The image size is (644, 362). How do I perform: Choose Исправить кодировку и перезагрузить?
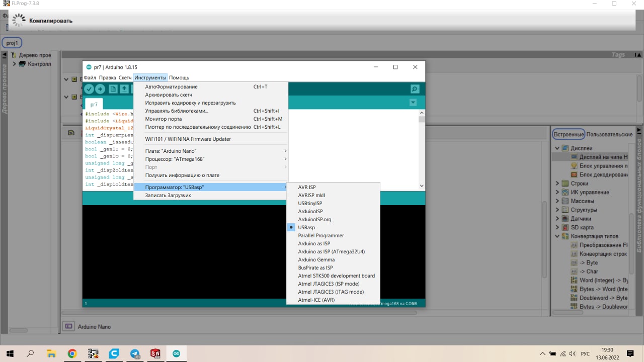[x=211, y=103]
